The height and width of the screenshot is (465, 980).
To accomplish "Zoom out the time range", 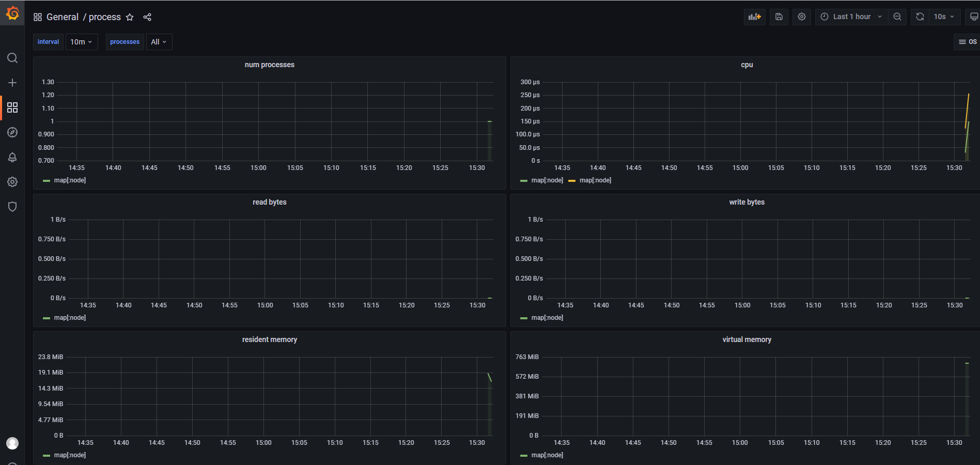I will (897, 17).
